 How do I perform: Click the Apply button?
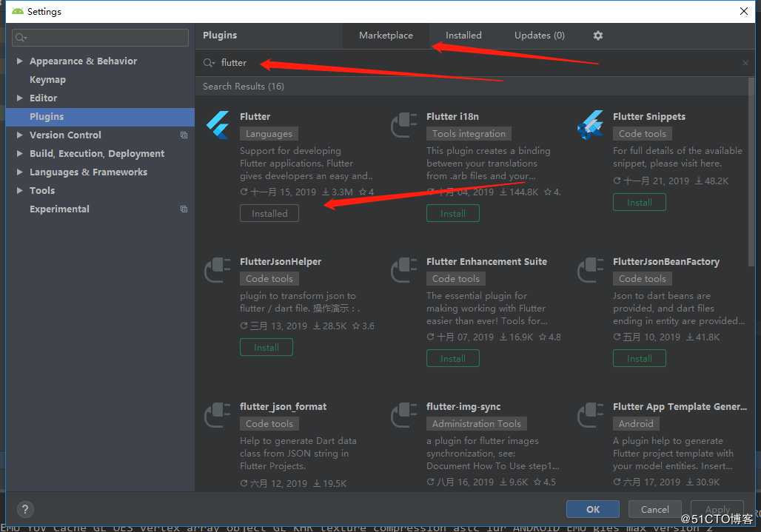point(717,509)
